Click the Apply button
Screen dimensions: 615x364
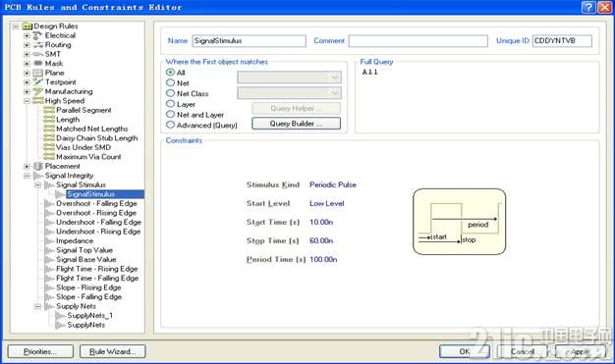[580, 351]
